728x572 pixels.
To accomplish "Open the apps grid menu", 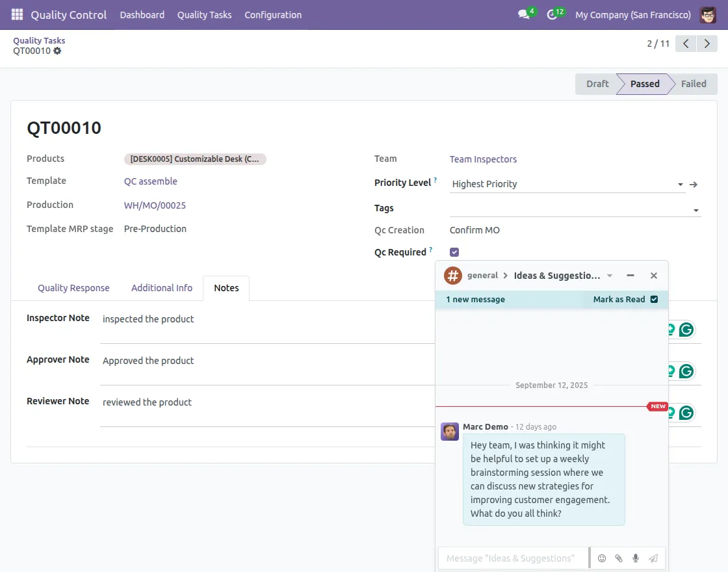I will click(x=17, y=14).
